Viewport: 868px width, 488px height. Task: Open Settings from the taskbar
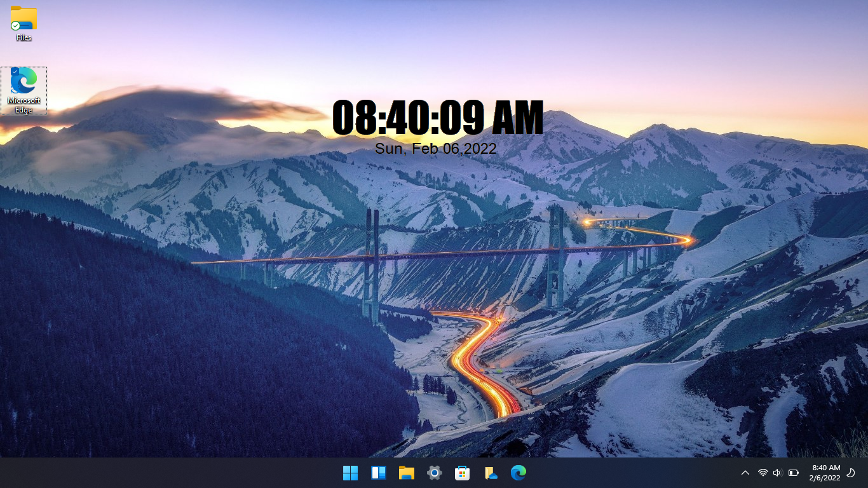click(x=434, y=473)
